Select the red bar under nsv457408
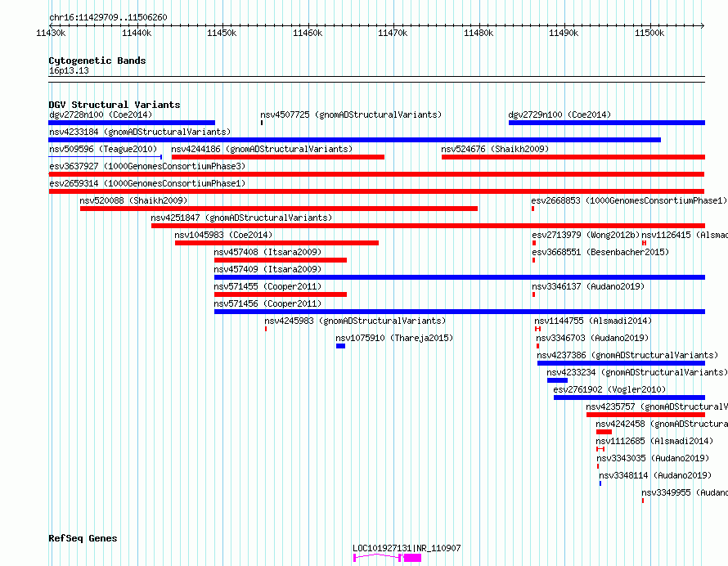This screenshot has width=728, height=566. pos(281,260)
